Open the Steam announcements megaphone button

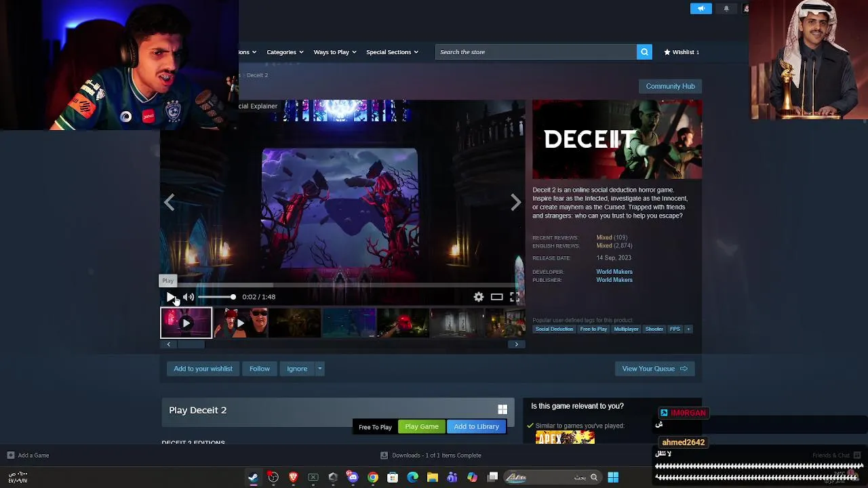[701, 8]
